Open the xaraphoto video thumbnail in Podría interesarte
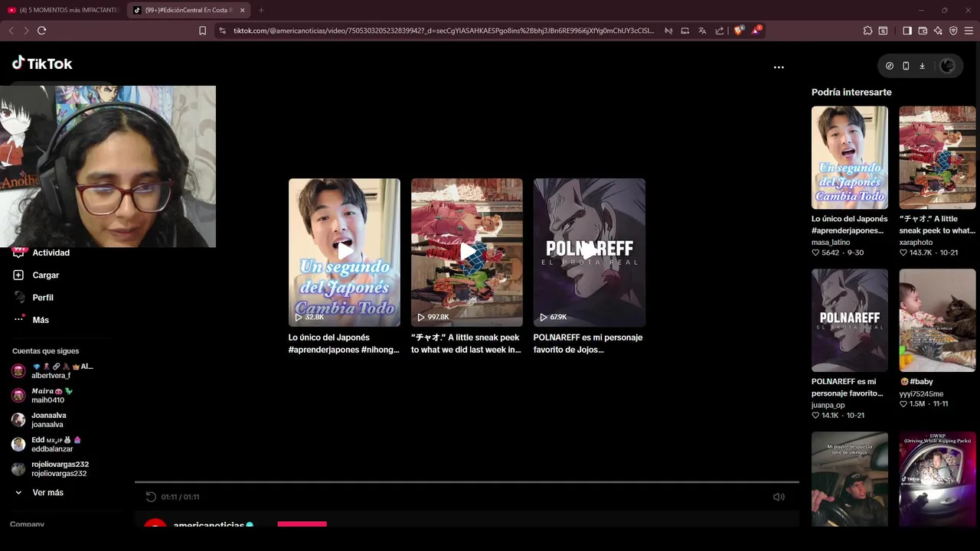Image resolution: width=980 pixels, height=551 pixels. pos(937,158)
